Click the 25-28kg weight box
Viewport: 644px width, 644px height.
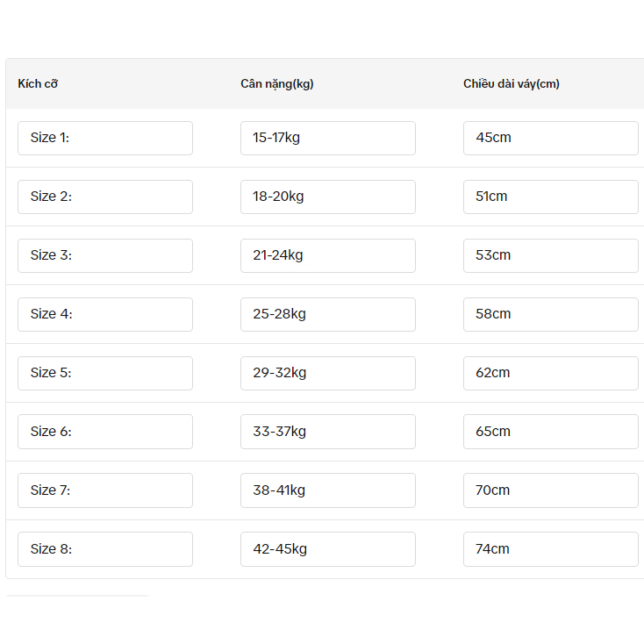click(x=328, y=314)
